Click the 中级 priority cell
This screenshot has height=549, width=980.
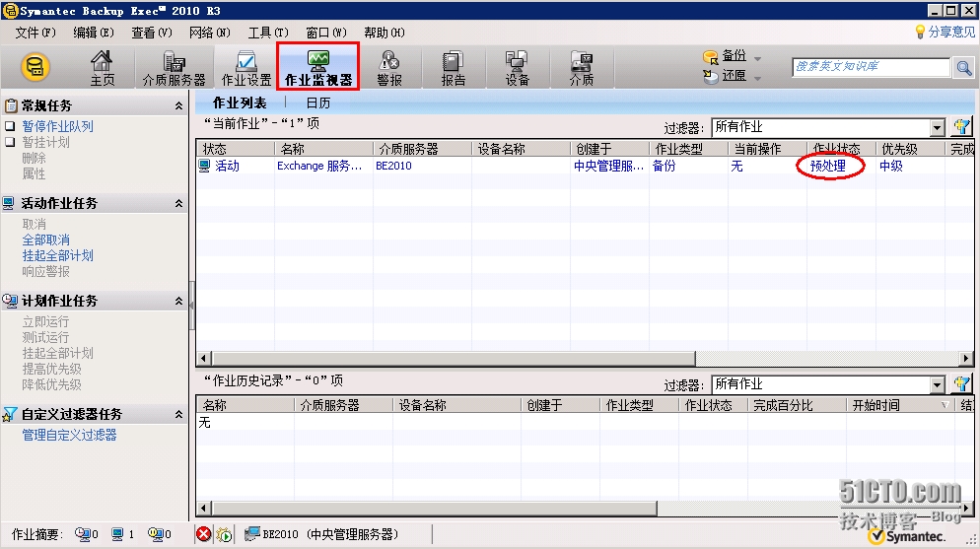pos(891,166)
